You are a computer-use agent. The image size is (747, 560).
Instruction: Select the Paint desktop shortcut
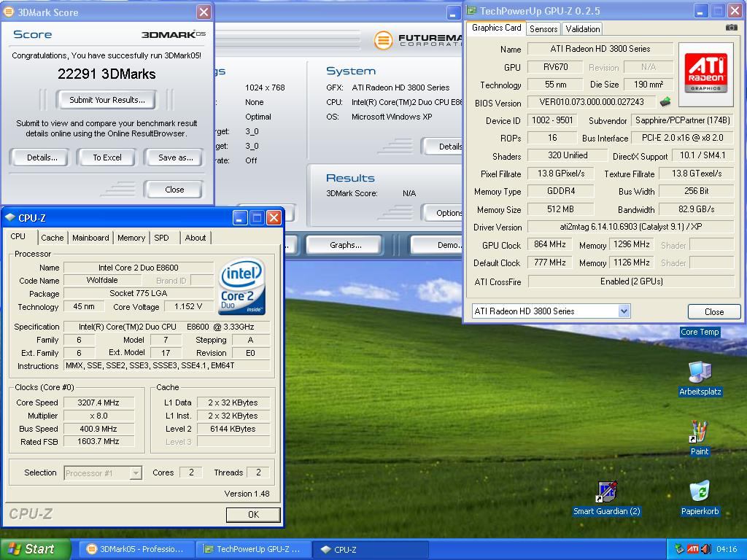click(x=700, y=438)
